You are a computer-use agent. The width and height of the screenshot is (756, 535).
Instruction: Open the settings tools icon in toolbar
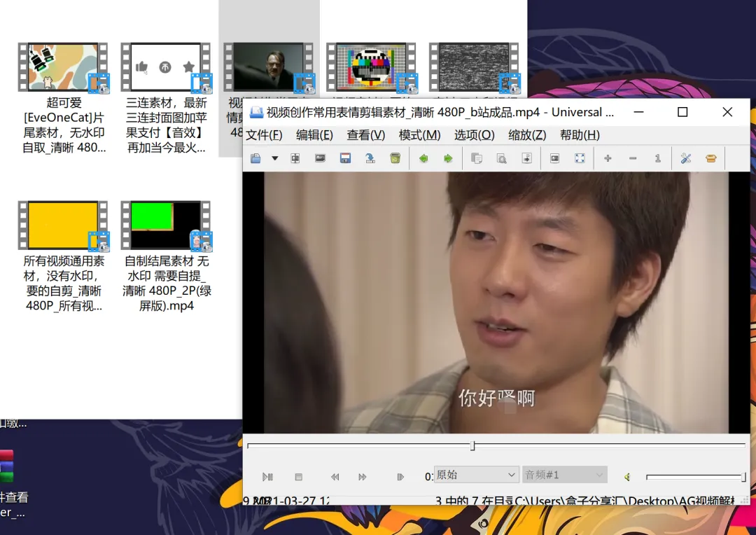[686, 159]
